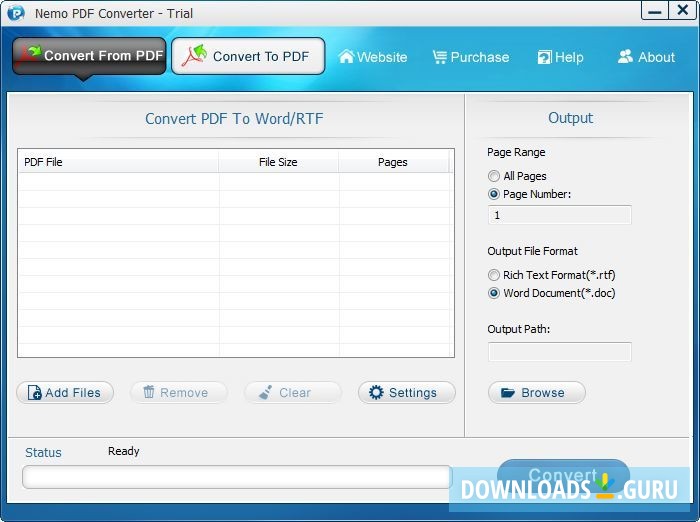Screen dimensions: 700x522
Task: Click the Clear button
Action: pyautogui.click(x=293, y=393)
